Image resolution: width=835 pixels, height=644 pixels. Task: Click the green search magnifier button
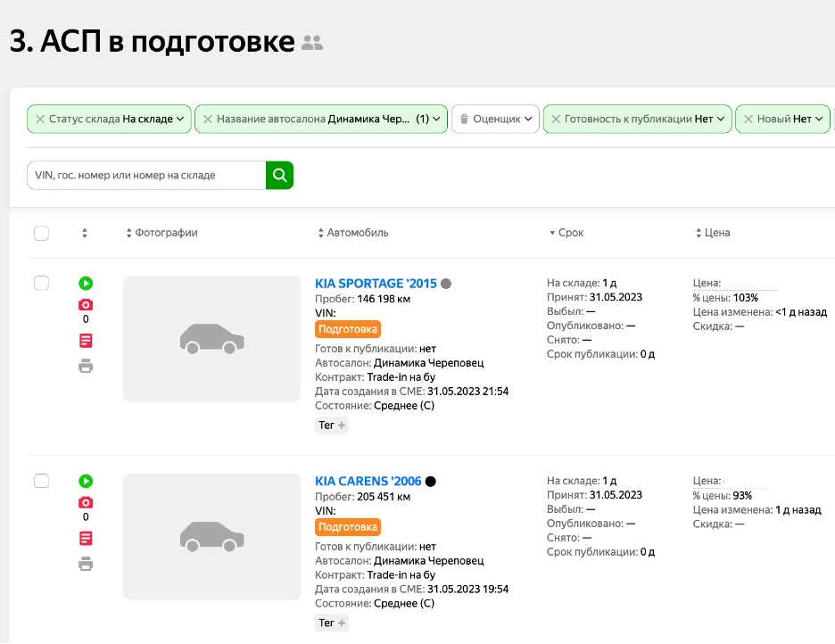point(279,175)
